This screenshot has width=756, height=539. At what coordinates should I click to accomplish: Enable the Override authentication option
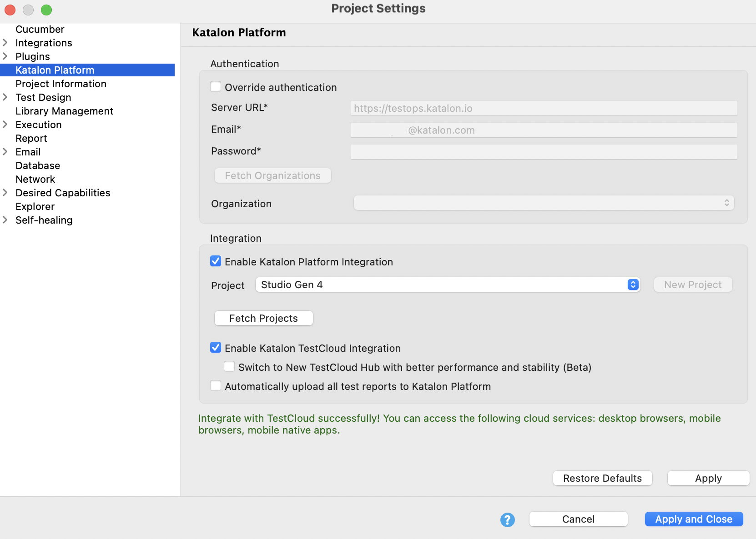[x=216, y=86]
